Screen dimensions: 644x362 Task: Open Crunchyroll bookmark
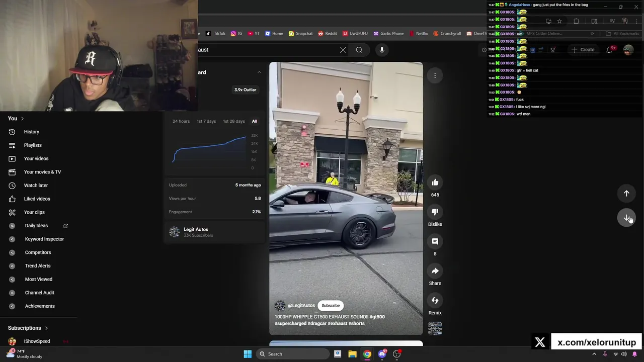tap(447, 34)
